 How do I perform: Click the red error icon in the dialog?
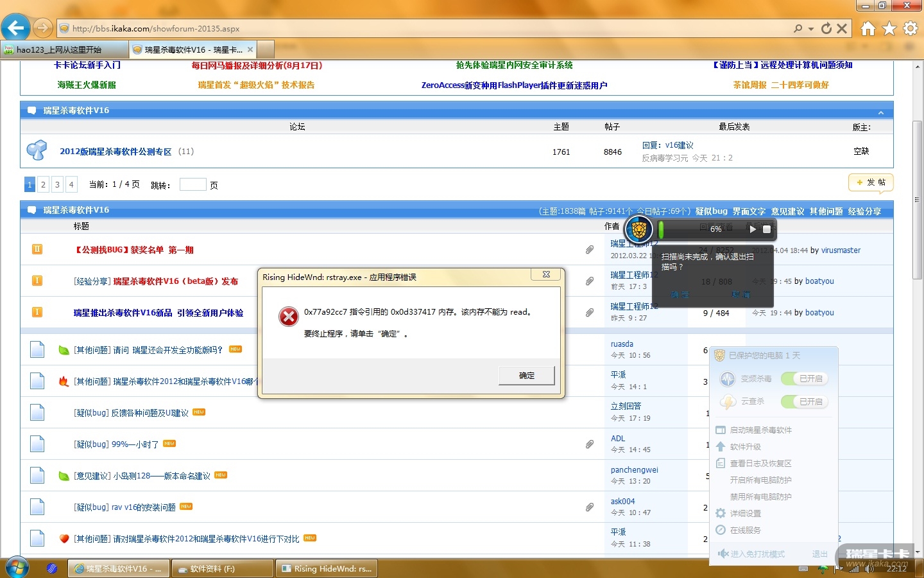tap(288, 316)
